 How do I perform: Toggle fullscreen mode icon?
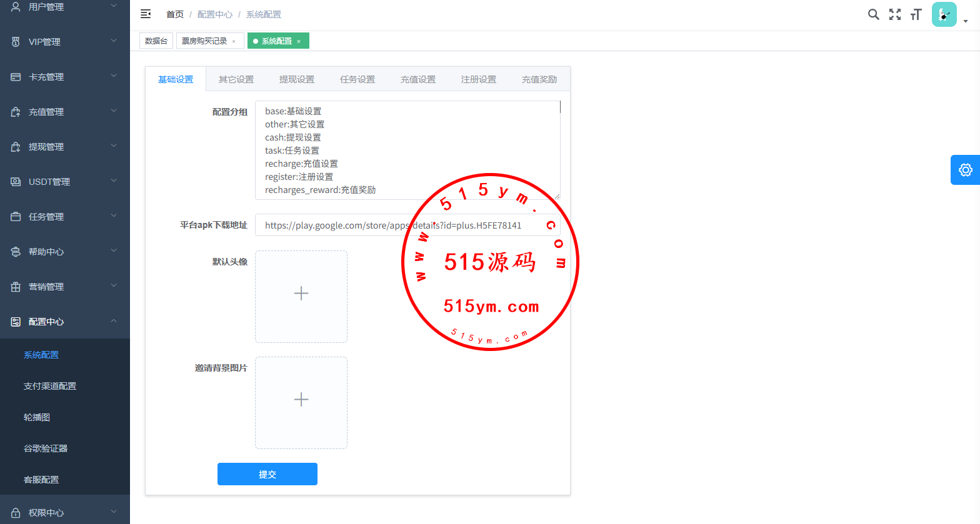click(x=895, y=14)
